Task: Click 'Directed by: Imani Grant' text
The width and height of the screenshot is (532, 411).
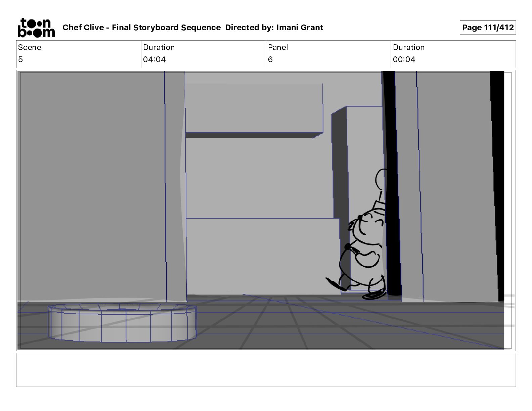Action: pos(274,28)
